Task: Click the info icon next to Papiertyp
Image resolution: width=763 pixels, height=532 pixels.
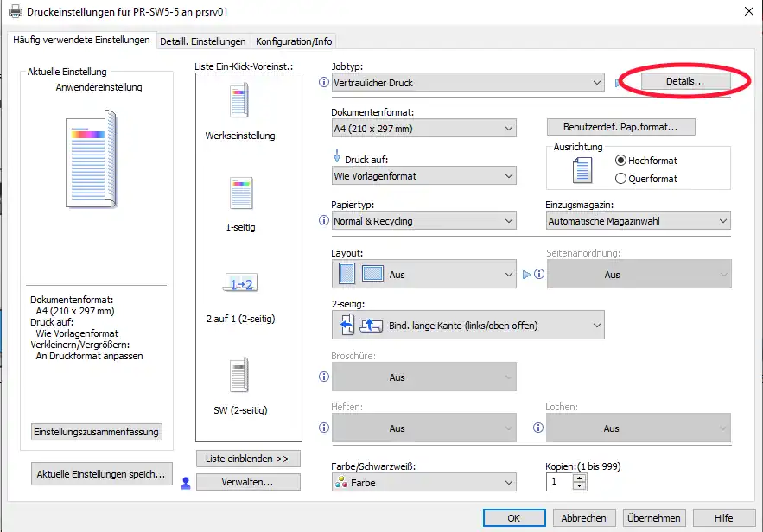Action: click(x=324, y=221)
